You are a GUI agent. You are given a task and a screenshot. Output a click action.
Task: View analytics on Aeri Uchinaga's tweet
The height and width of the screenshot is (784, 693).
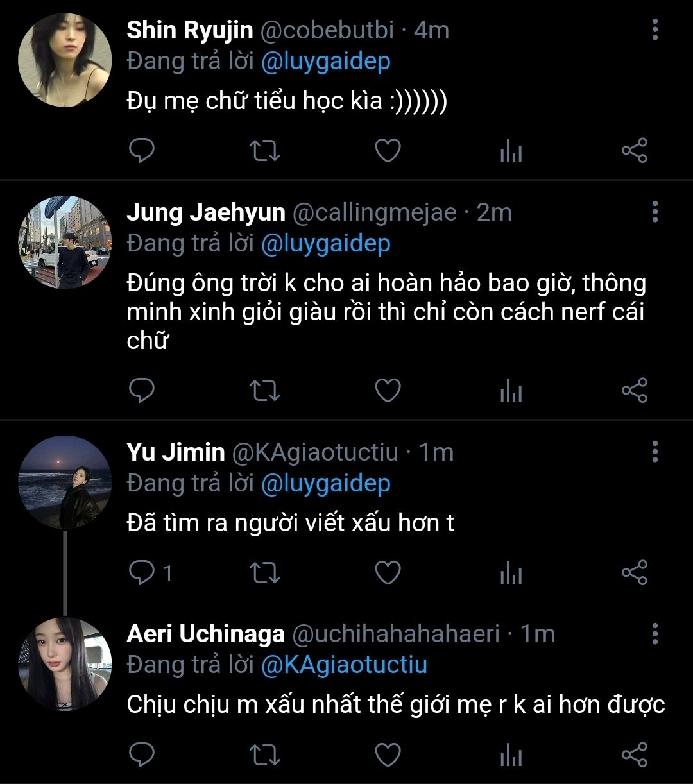[511, 754]
